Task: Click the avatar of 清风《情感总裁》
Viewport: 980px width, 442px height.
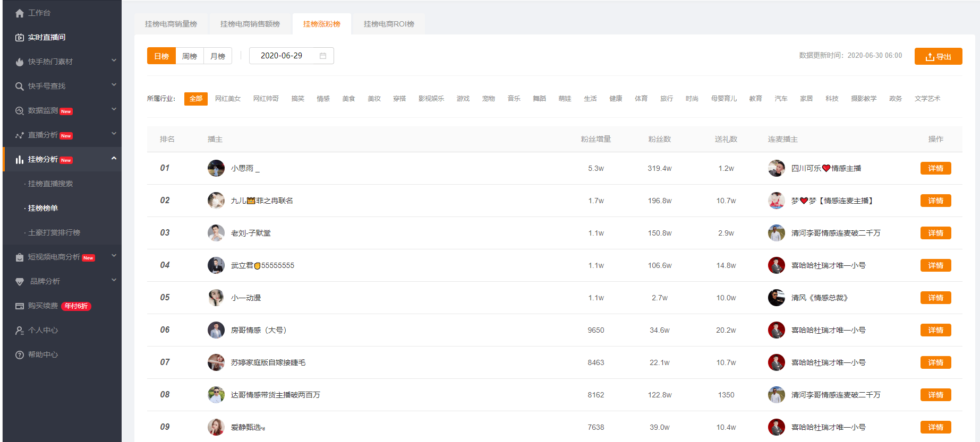Action: coord(777,298)
